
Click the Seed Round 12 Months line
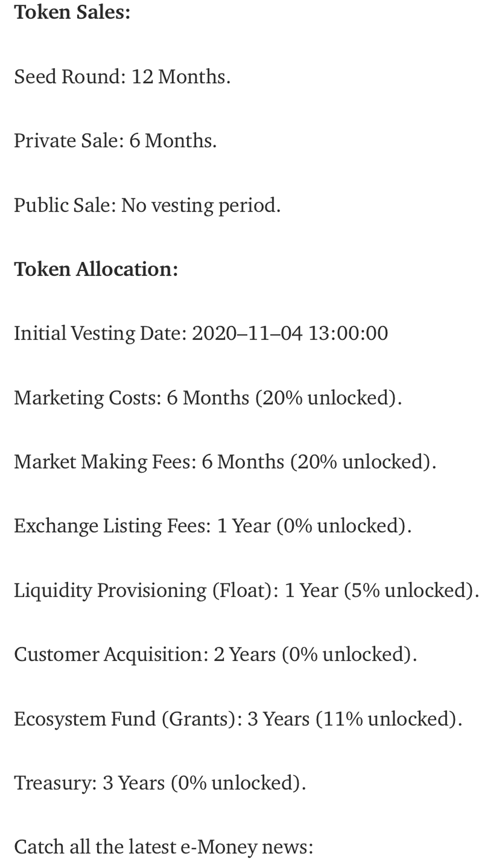(x=122, y=76)
